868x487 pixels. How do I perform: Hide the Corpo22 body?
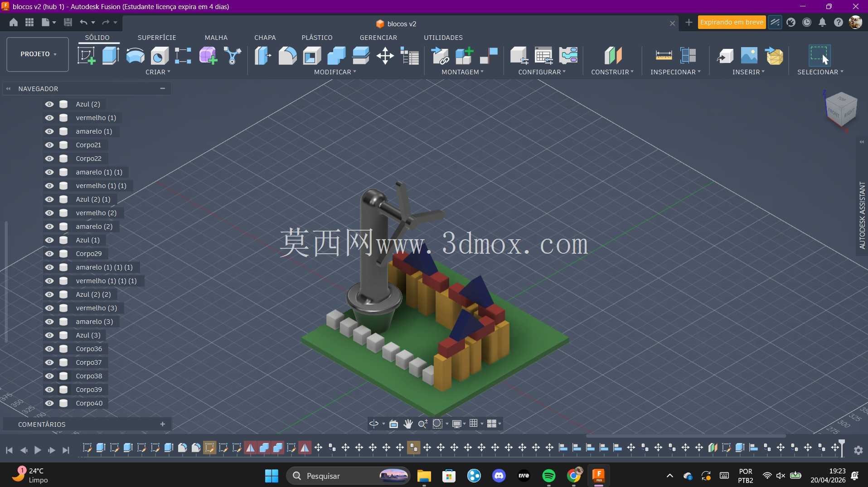click(x=49, y=159)
